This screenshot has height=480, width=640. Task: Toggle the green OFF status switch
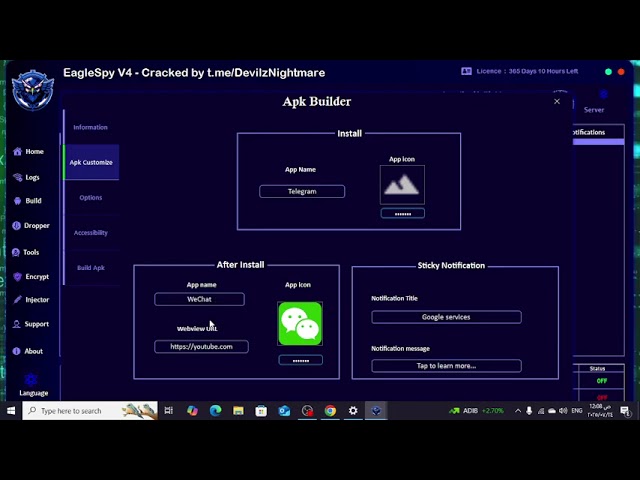pos(602,381)
